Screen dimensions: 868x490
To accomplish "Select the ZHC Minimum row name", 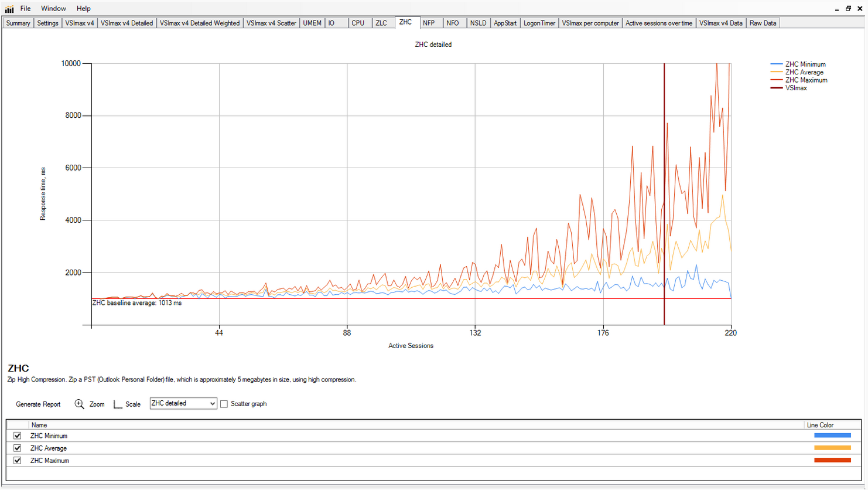I will [49, 436].
